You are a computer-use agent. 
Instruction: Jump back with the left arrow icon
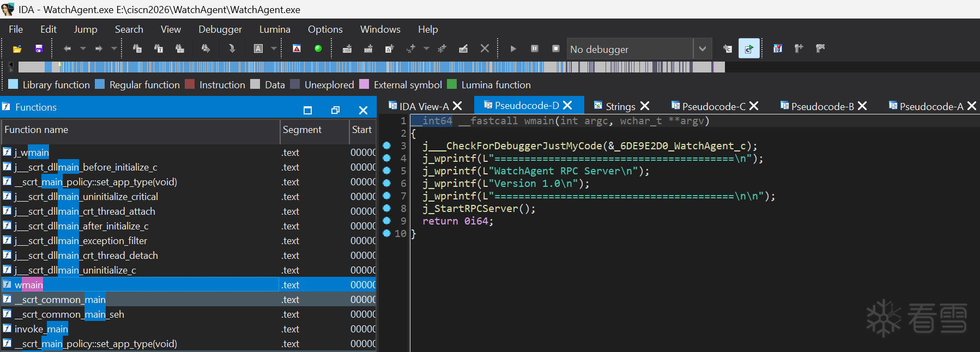pyautogui.click(x=68, y=49)
